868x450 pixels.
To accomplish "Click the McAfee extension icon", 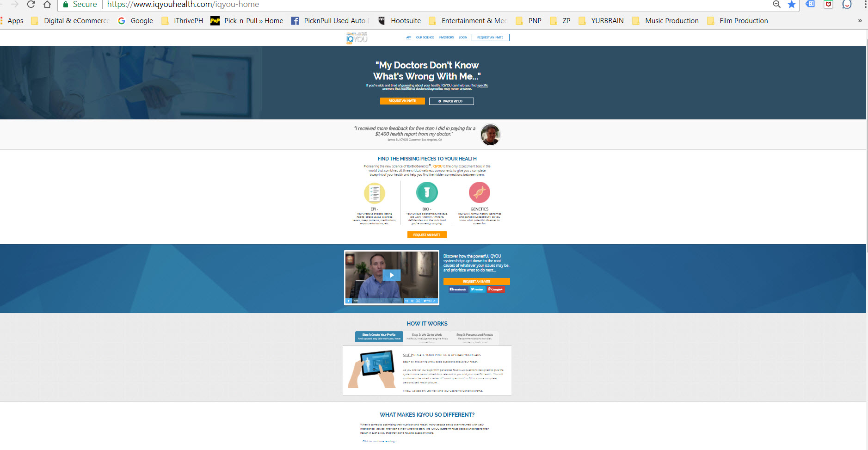I will click(828, 5).
